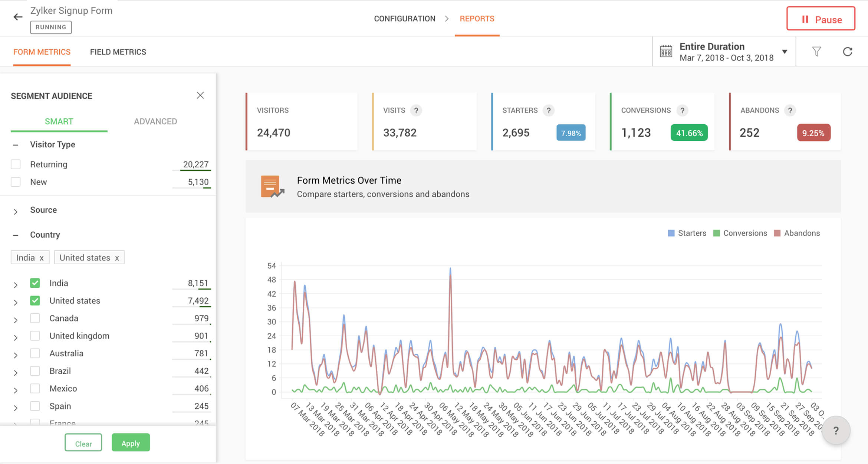Expand the Source section
This screenshot has height=464, width=868.
pyautogui.click(x=16, y=212)
